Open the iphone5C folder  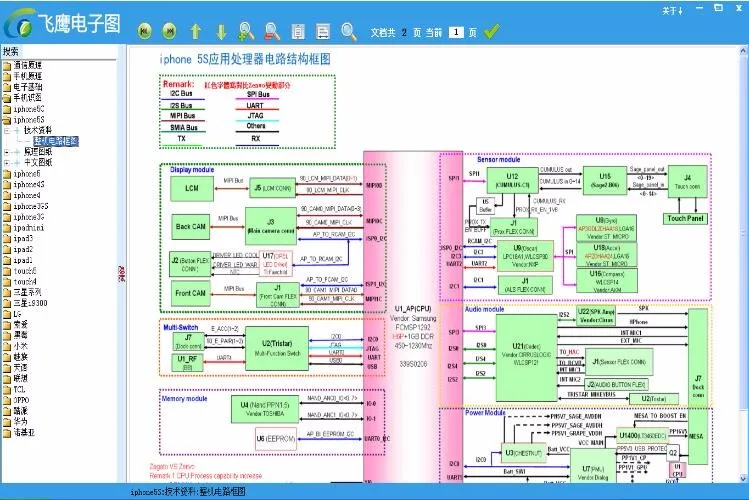click(x=23, y=109)
